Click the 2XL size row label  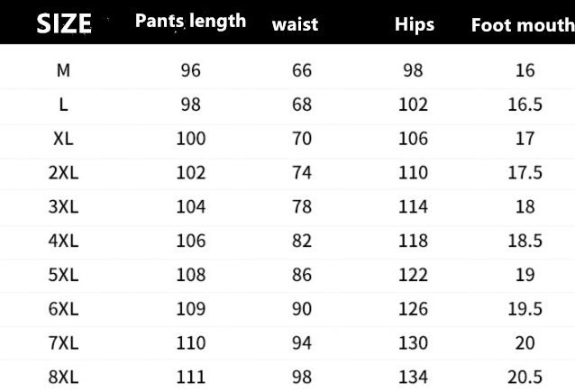(63, 173)
